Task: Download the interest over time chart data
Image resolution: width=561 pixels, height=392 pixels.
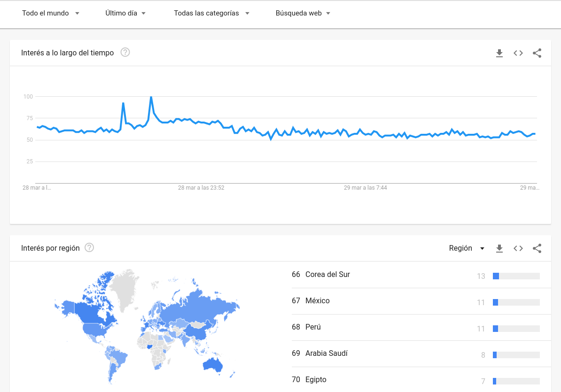Action: tap(499, 53)
